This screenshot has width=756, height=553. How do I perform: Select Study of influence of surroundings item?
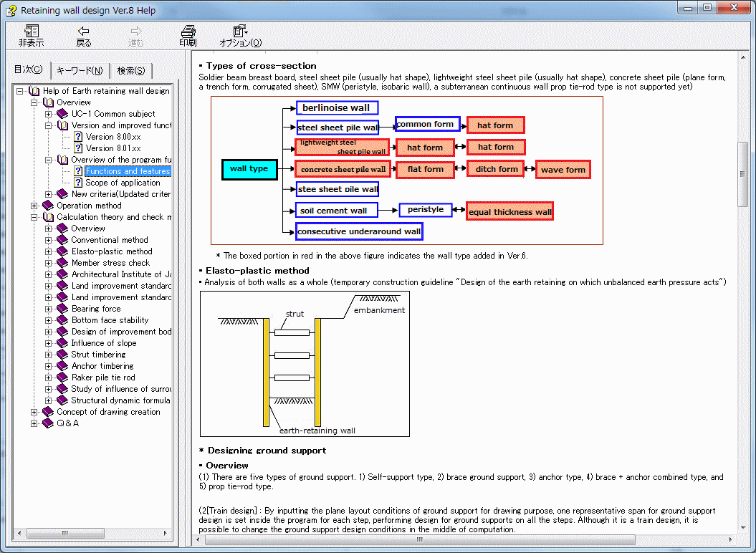[121, 389]
